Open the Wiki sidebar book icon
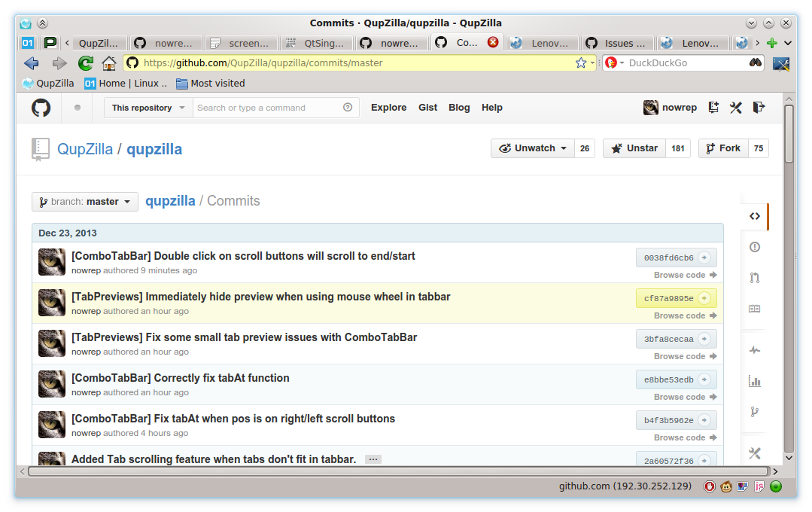 point(755,309)
